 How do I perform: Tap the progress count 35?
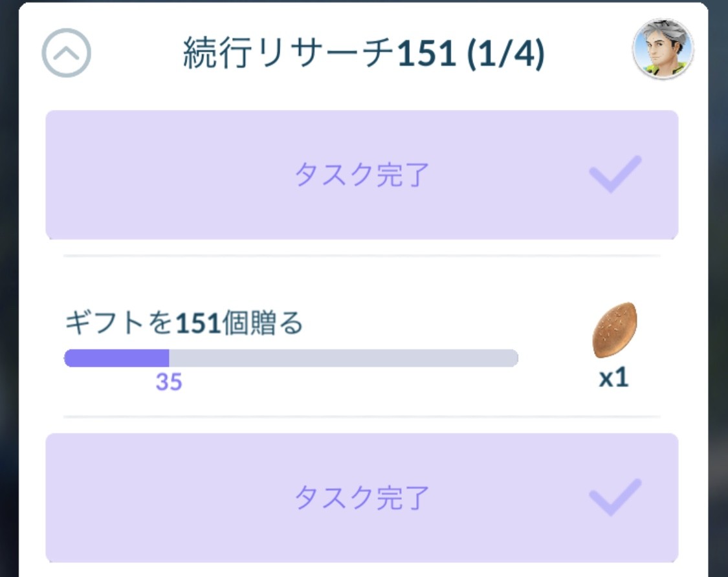[x=169, y=382]
